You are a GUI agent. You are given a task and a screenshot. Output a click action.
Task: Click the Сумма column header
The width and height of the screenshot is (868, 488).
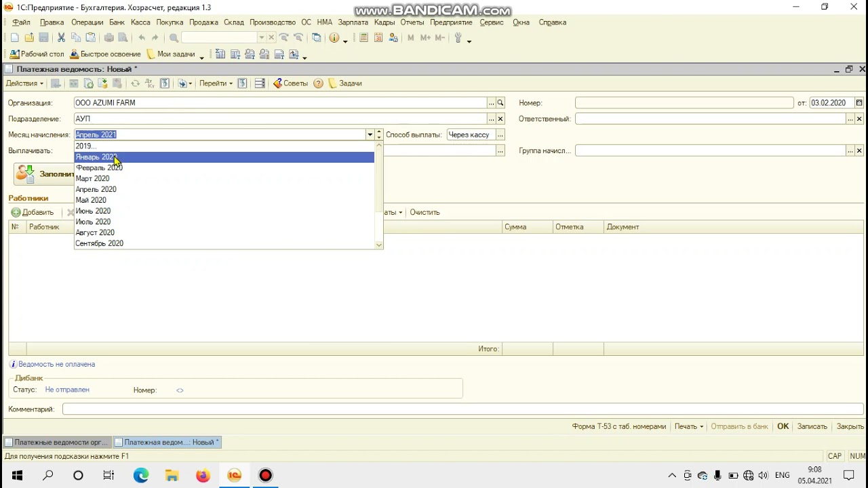tap(528, 227)
